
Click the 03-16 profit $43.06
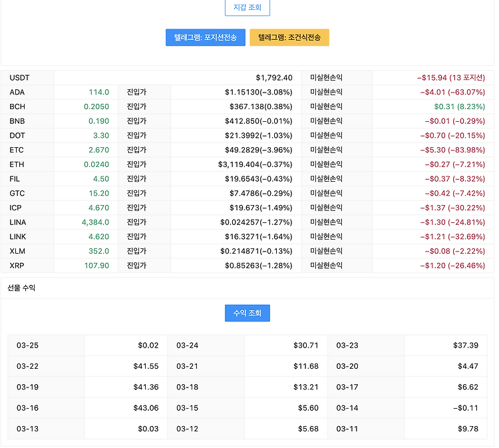pyautogui.click(x=146, y=408)
